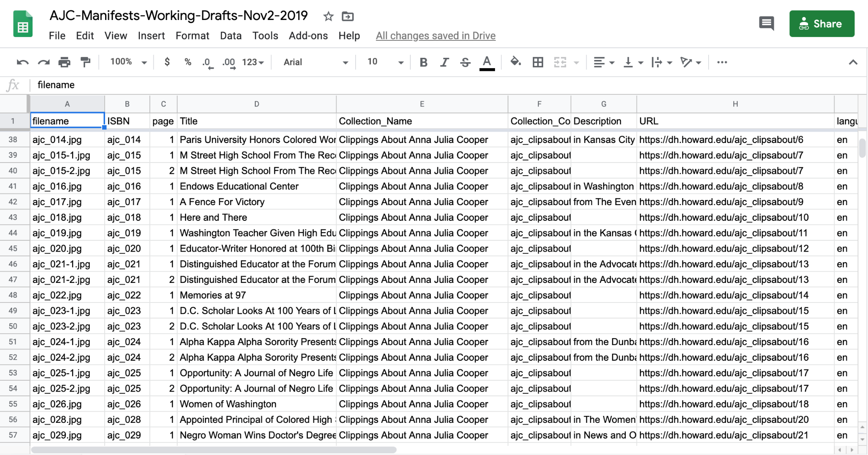Click the scroll down arrow
Image resolution: width=868 pixels, height=455 pixels.
(x=862, y=440)
